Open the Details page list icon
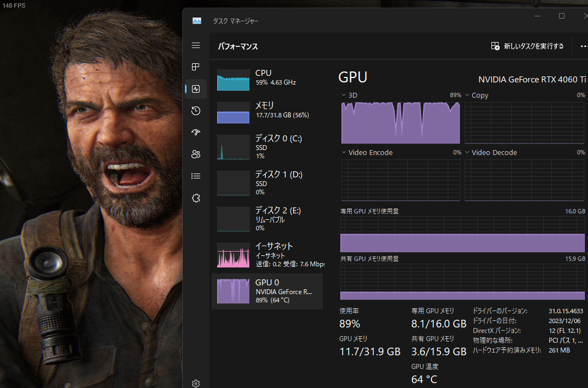The image size is (588, 388). [196, 176]
